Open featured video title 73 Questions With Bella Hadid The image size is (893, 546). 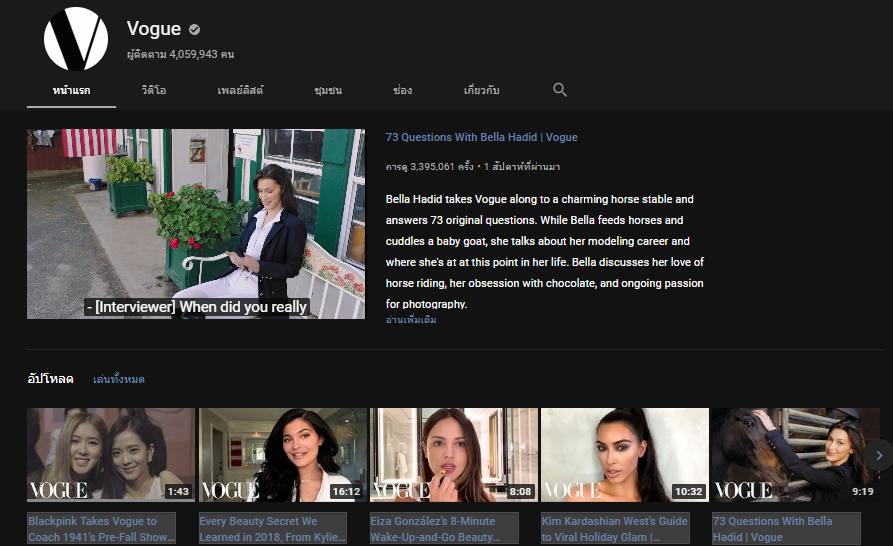[481, 137]
